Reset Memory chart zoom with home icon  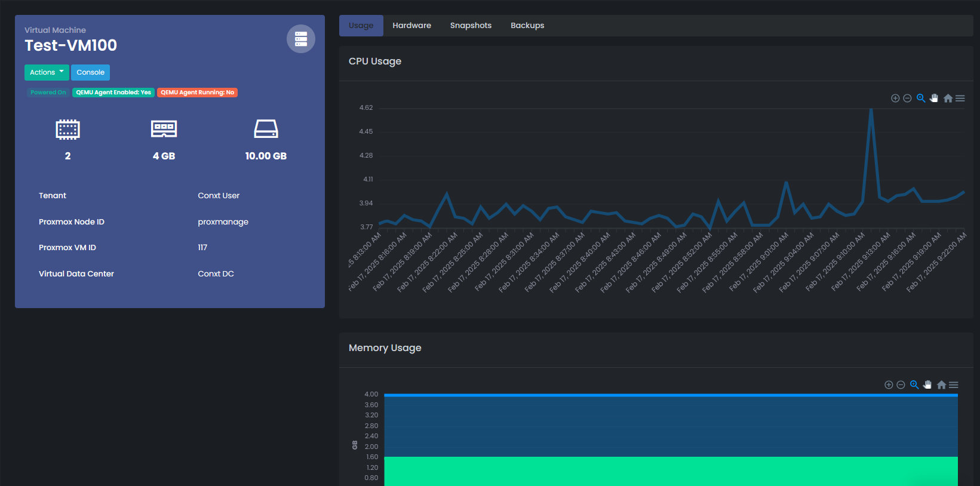tap(941, 385)
